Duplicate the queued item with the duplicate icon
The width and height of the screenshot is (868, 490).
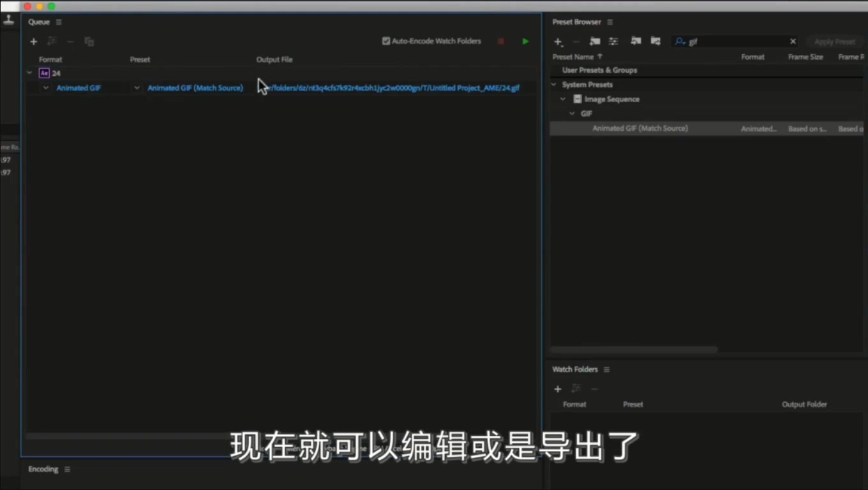[89, 41]
